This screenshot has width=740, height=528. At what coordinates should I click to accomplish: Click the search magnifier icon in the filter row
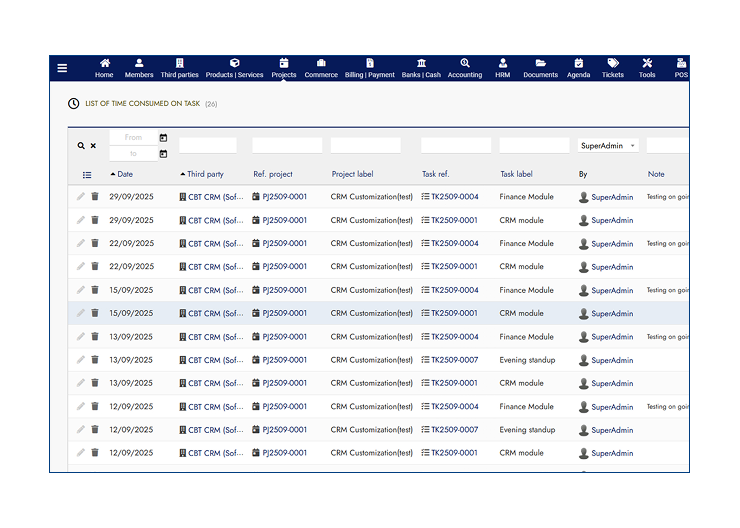(x=82, y=146)
